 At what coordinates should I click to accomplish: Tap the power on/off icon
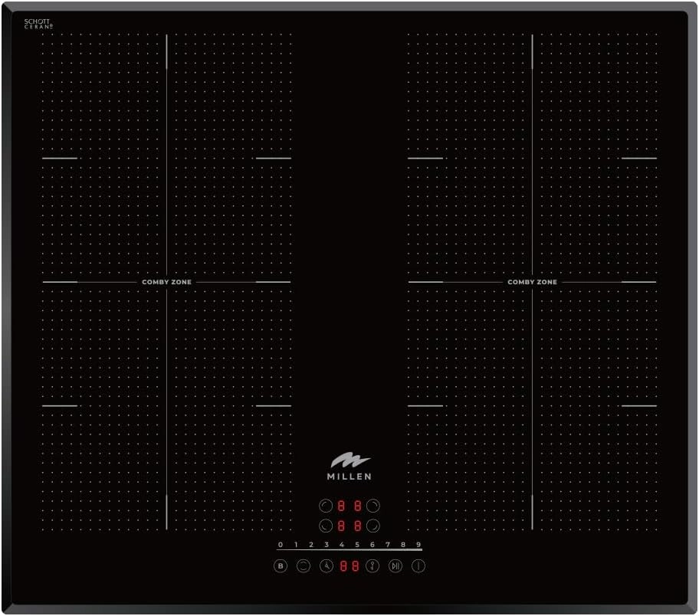pyautogui.click(x=418, y=565)
